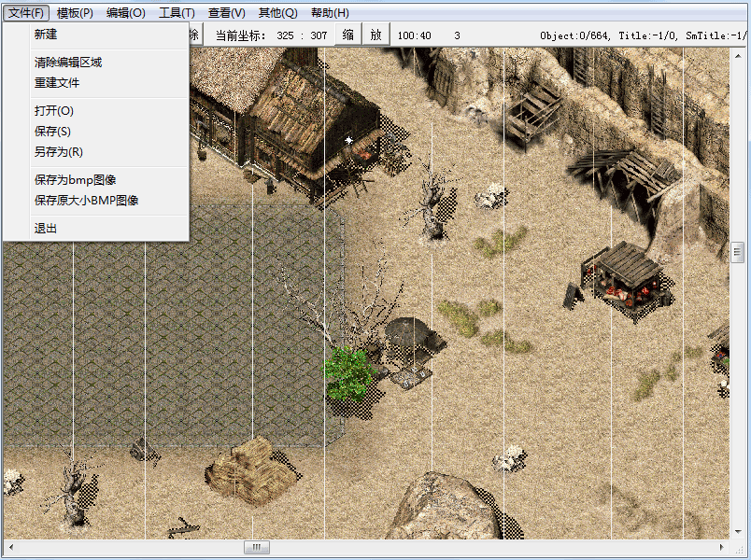Click the 放 zoom-in button
The image size is (751, 560).
[x=376, y=35]
